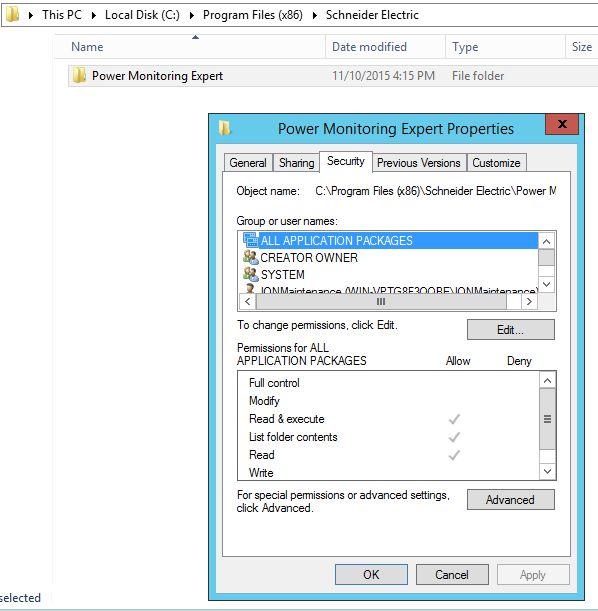The width and height of the screenshot is (598, 611).
Task: Select the IONMaintenance user entry
Action: click(390, 289)
